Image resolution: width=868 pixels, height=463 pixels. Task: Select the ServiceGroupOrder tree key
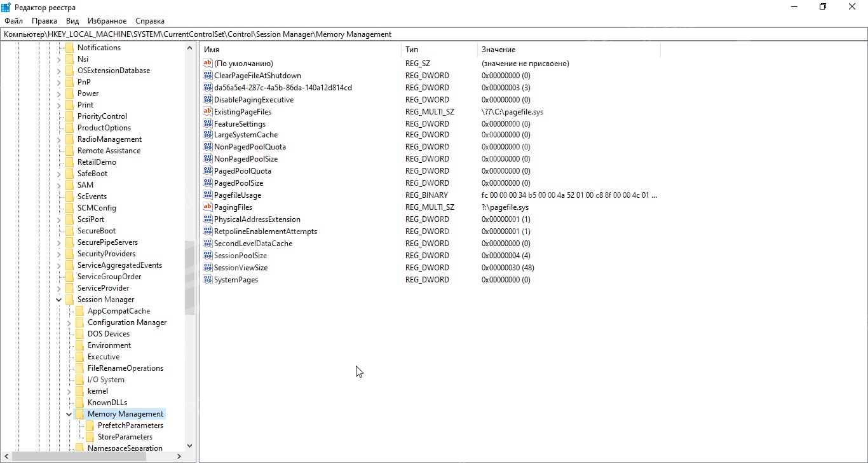tap(109, 277)
